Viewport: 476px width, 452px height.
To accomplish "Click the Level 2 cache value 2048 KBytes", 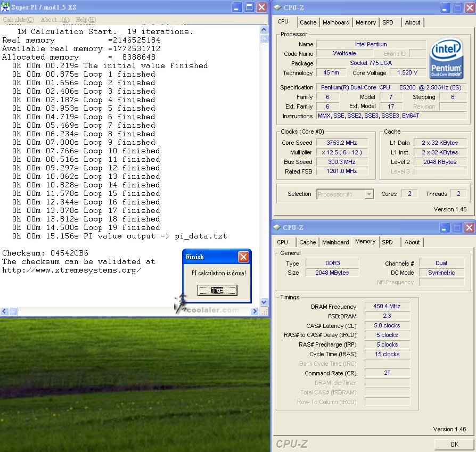I will pyautogui.click(x=440, y=162).
